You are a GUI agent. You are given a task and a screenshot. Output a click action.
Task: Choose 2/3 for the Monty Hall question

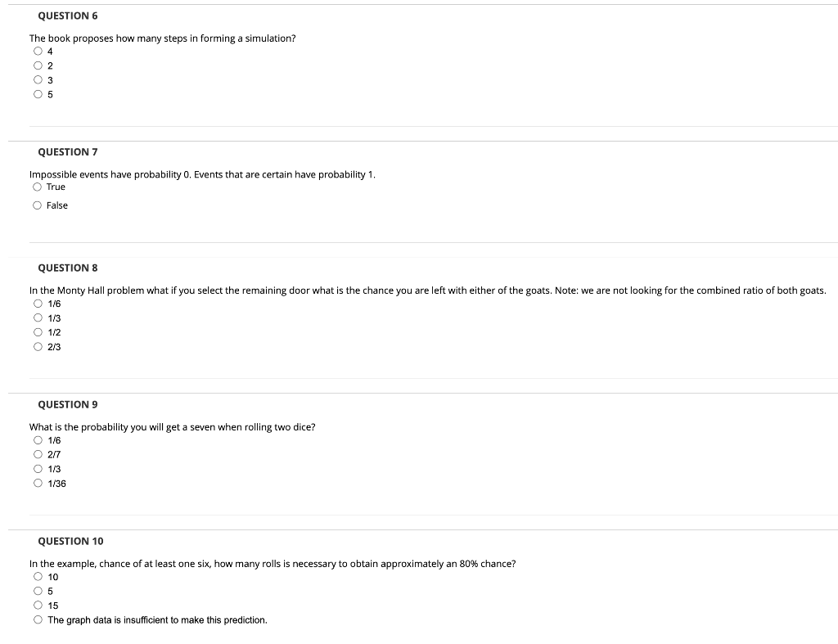38,346
